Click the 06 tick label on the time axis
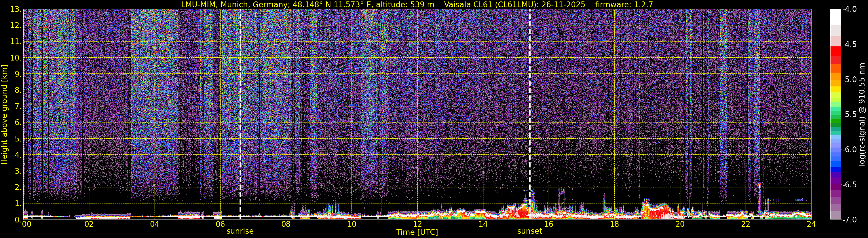 coord(220,224)
